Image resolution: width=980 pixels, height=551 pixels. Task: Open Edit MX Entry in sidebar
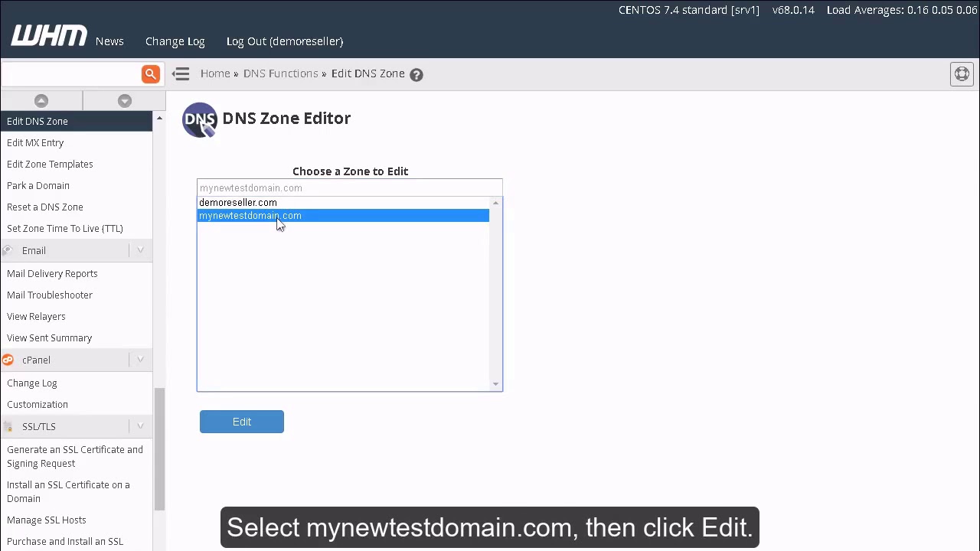(35, 142)
